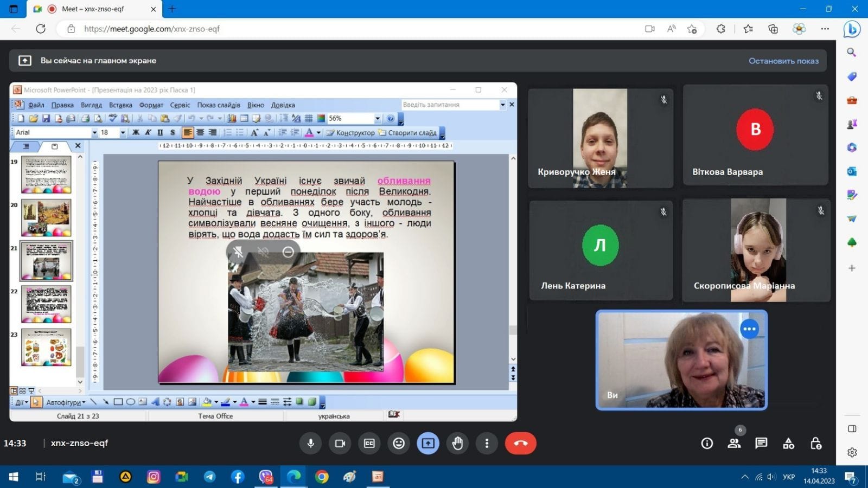Viewport: 868px width, 488px height.
Task: Show the participants list
Action: [x=734, y=444]
